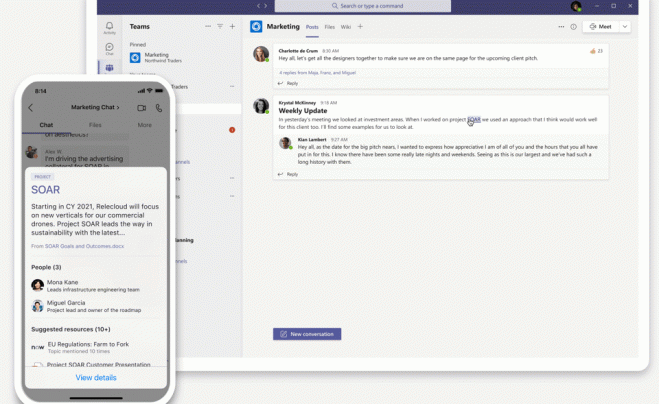Image resolution: width=659 pixels, height=404 pixels.
Task: Start a meeting with the Meet button
Action: click(601, 26)
